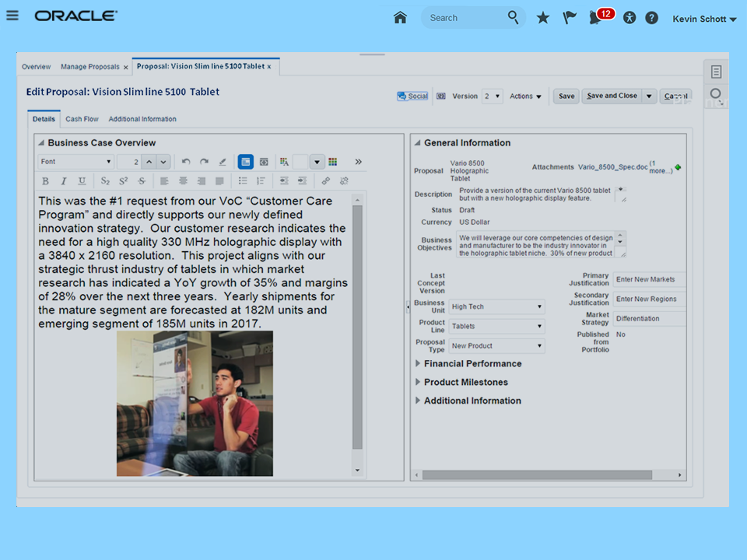Viewport: 747px width, 560px height.
Task: Increase paragraph indent
Action: tap(302, 181)
